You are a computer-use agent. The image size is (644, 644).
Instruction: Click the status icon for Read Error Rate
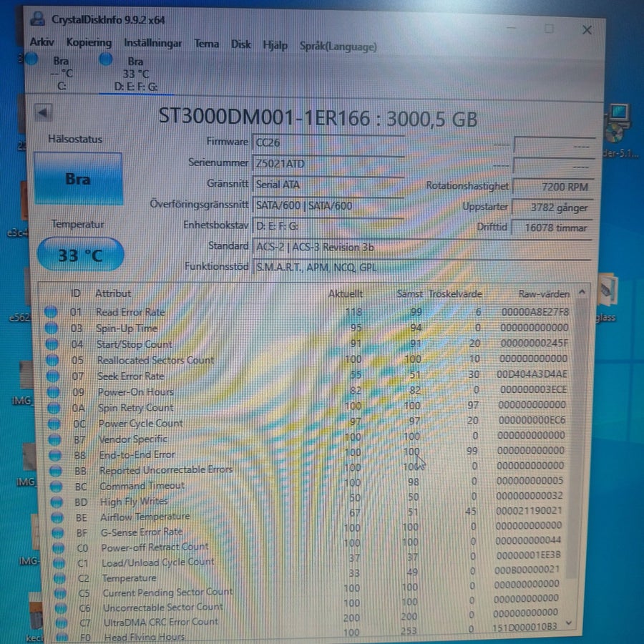[x=51, y=312]
